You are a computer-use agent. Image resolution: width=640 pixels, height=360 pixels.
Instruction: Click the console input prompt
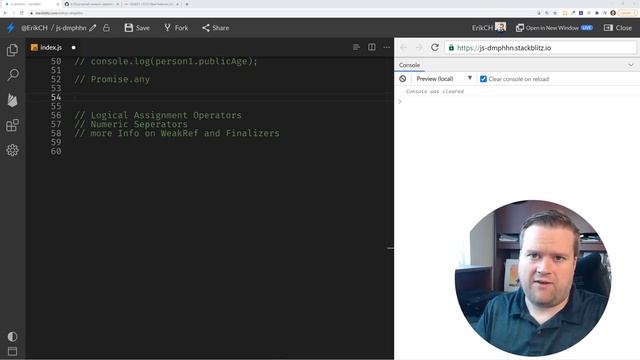[x=517, y=102]
